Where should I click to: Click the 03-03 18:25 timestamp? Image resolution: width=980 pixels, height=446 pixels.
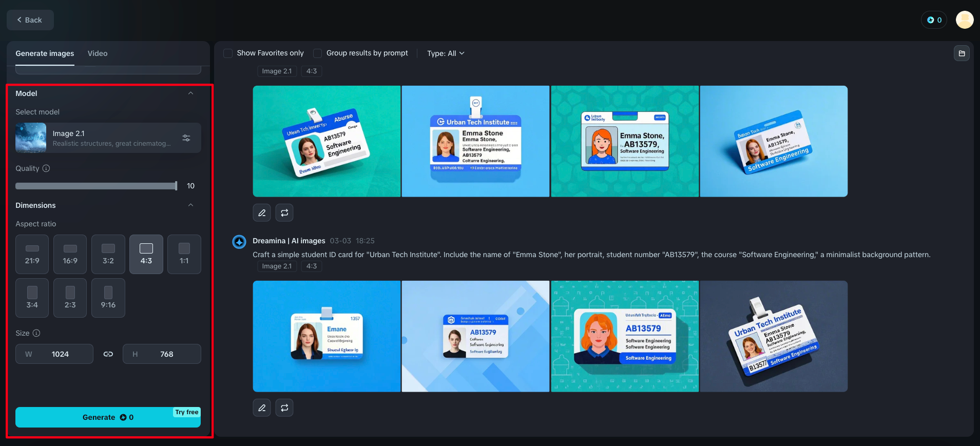[x=352, y=241]
